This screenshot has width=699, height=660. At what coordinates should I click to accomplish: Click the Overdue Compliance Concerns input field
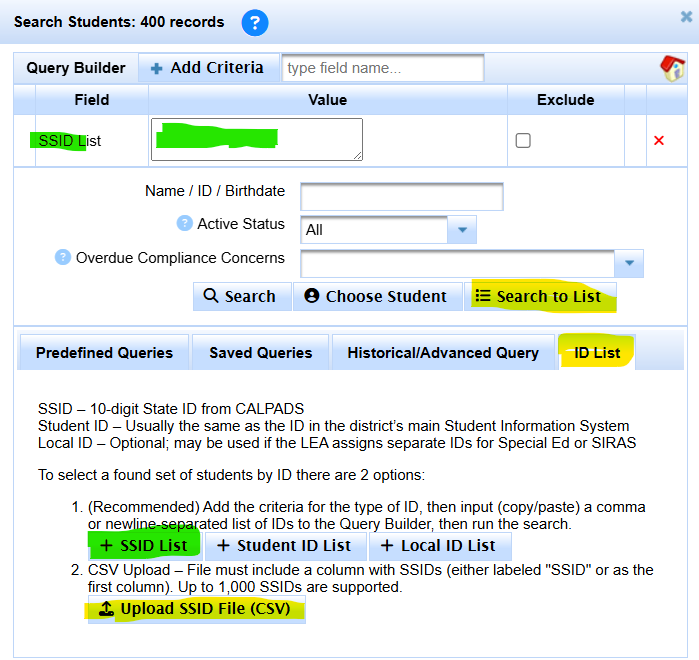click(457, 263)
